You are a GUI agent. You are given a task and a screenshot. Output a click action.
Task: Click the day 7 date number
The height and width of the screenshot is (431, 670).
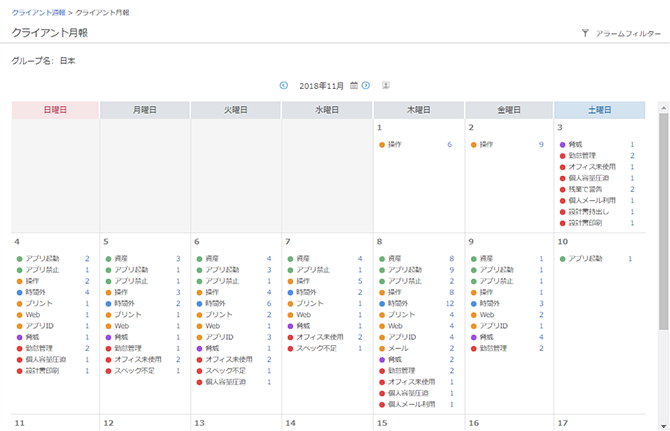pyautogui.click(x=288, y=241)
